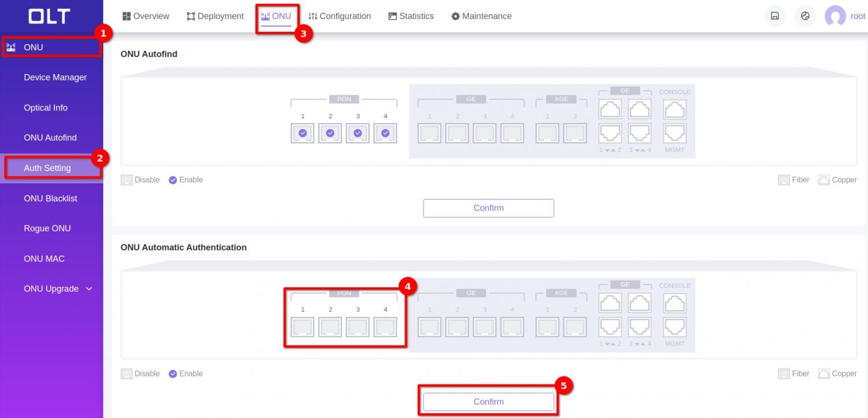Click the GE copper port above MGMT

coord(675,134)
